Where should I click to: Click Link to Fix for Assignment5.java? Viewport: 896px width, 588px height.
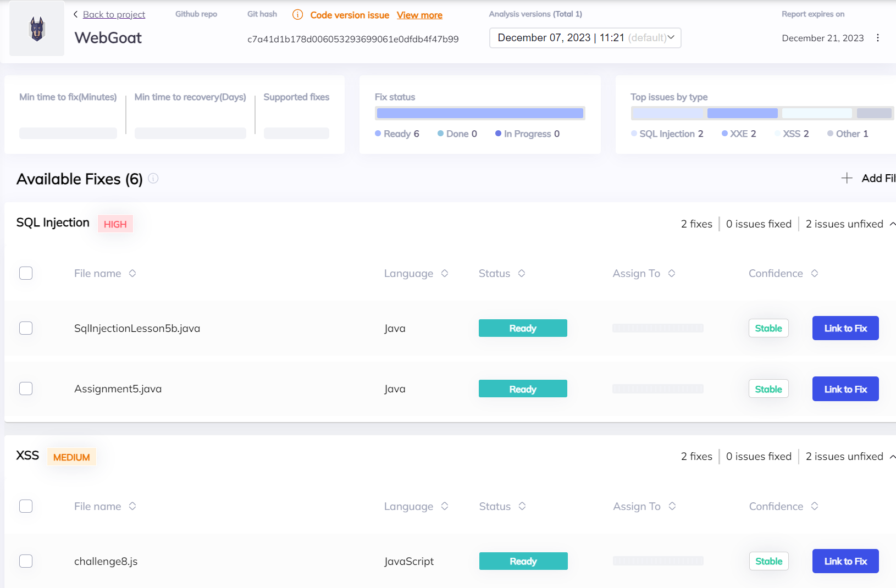[x=845, y=389]
